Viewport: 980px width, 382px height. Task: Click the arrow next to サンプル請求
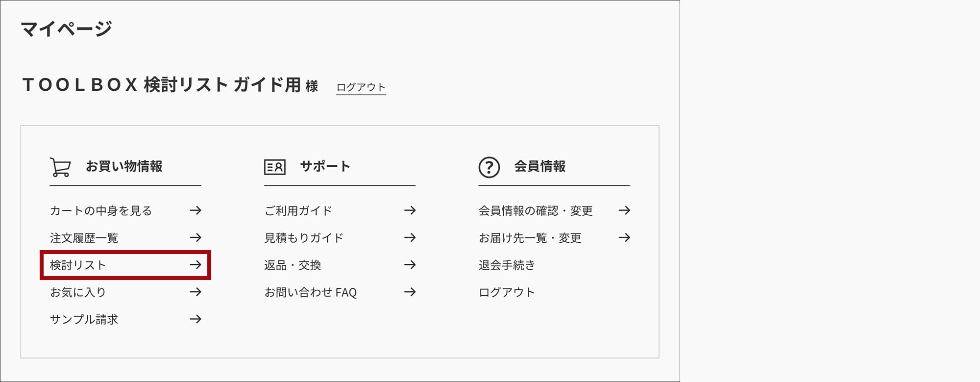[196, 319]
